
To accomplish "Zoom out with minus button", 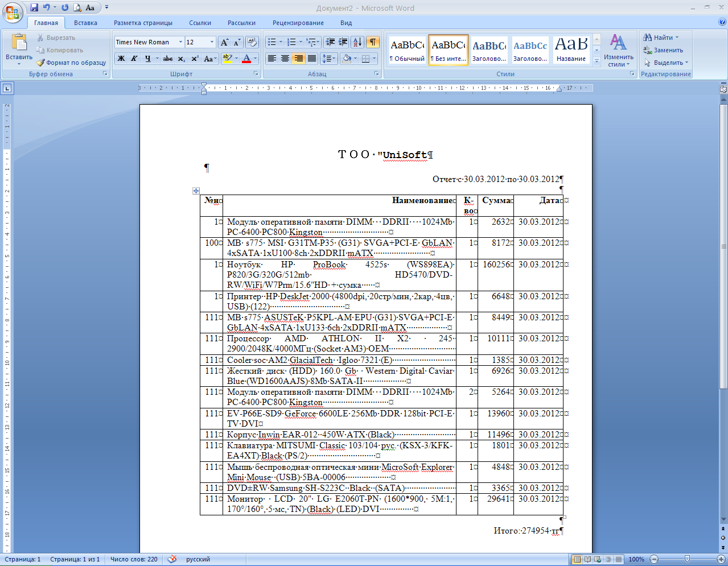I will (x=654, y=559).
